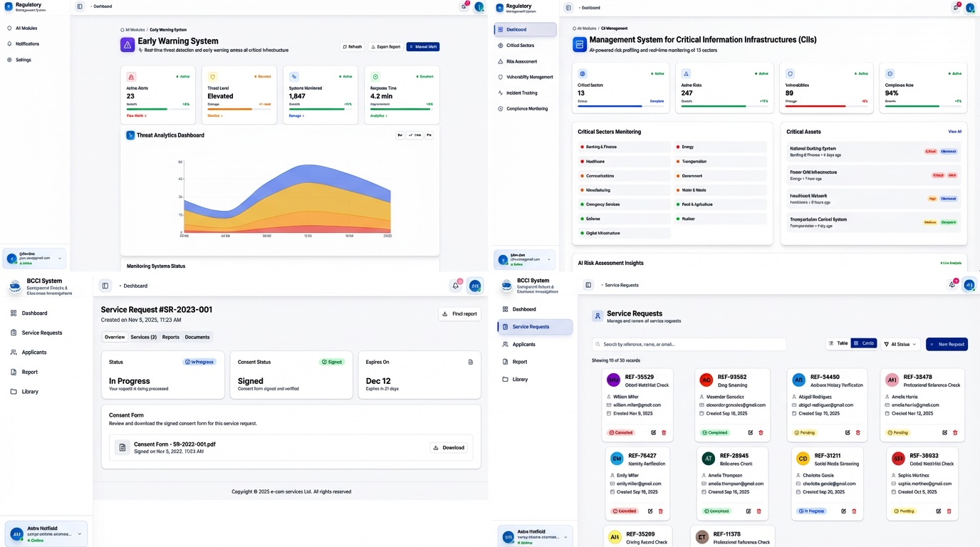Toggle sidebar icon left of Early Warning breadcrumb

tap(80, 6)
